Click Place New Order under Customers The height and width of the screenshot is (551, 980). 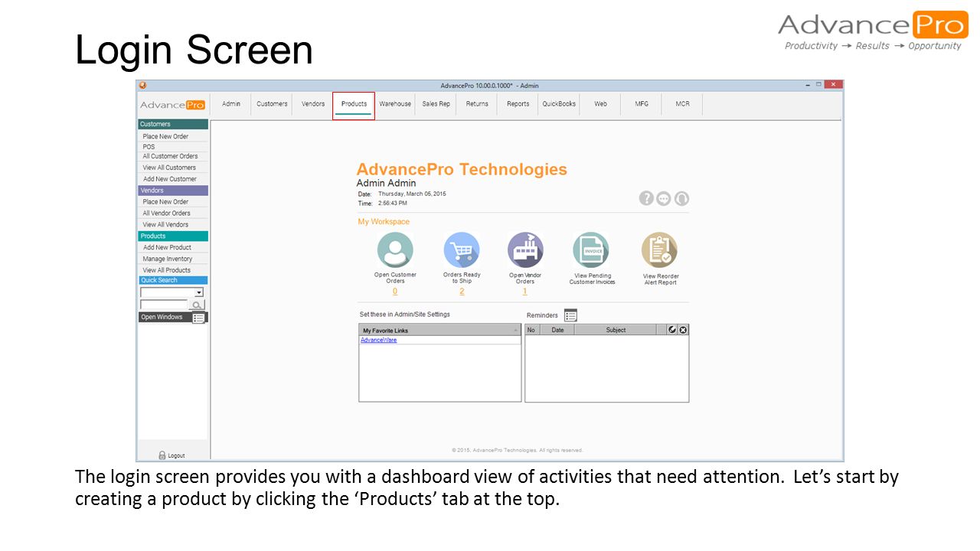pyautogui.click(x=173, y=136)
